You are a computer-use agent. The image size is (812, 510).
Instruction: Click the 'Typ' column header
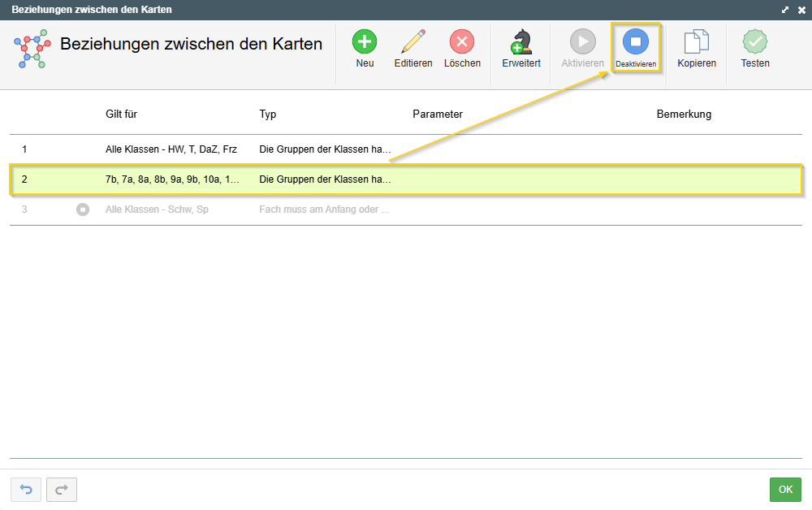click(x=268, y=114)
